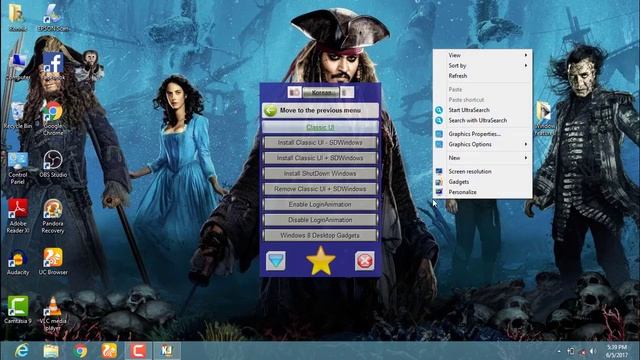Click Install Classic UI - SDWindows
Image resolution: width=640 pixels, height=360 pixels.
[x=320, y=143]
